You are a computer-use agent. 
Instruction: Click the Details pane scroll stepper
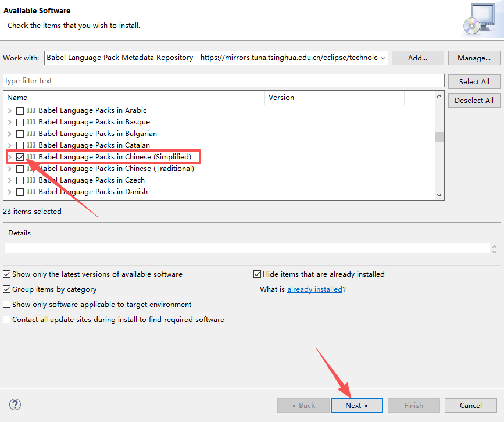click(494, 249)
